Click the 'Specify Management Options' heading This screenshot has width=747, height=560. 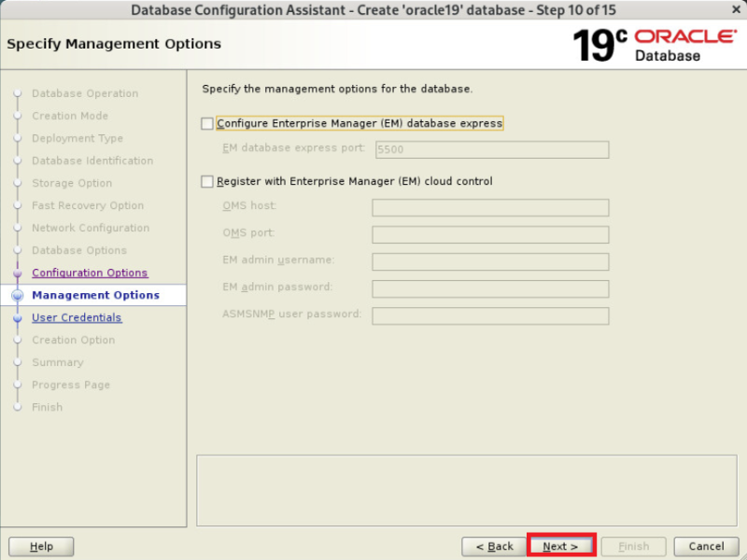point(114,44)
